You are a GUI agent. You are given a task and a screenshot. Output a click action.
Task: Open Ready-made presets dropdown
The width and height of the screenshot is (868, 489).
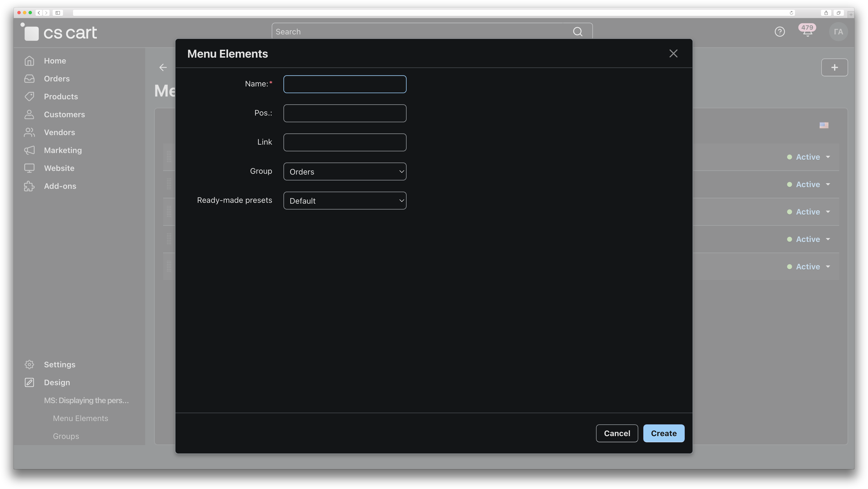click(x=344, y=201)
